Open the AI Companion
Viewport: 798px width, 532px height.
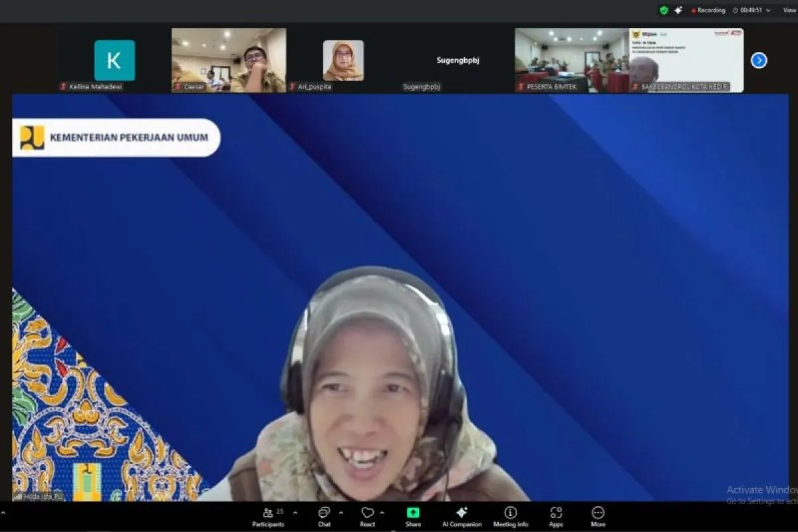click(462, 516)
